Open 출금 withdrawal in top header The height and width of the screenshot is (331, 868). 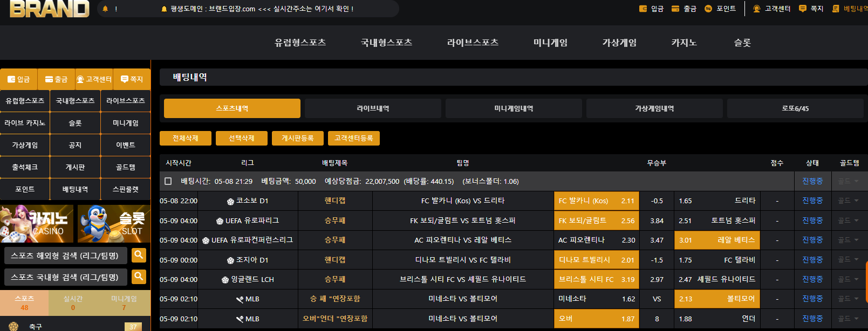click(684, 9)
